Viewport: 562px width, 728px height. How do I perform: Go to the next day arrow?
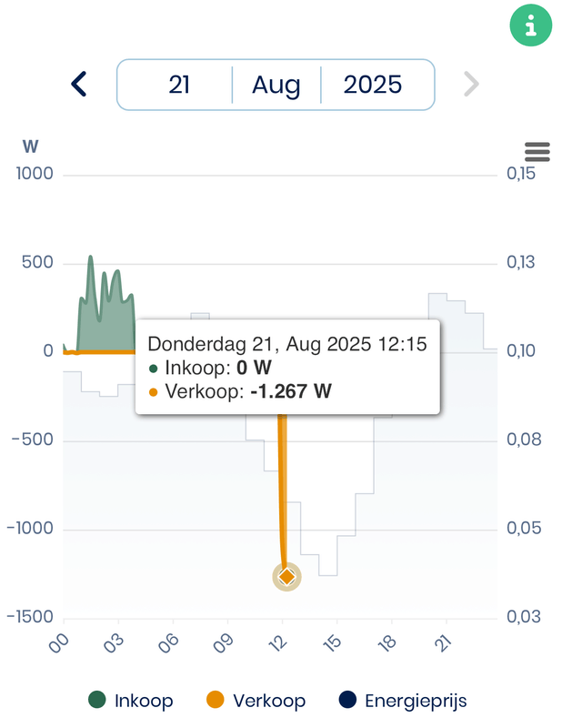point(470,85)
